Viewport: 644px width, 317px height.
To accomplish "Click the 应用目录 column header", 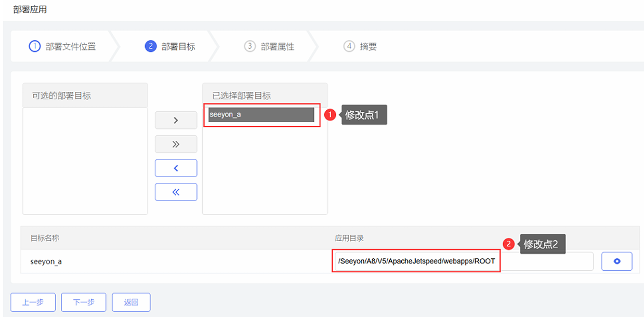I will tap(349, 238).
